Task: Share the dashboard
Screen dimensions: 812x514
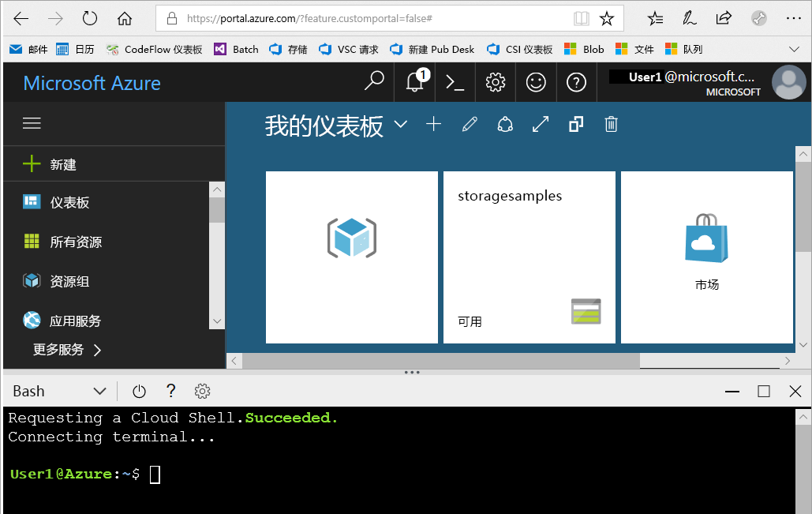Action: [x=504, y=124]
